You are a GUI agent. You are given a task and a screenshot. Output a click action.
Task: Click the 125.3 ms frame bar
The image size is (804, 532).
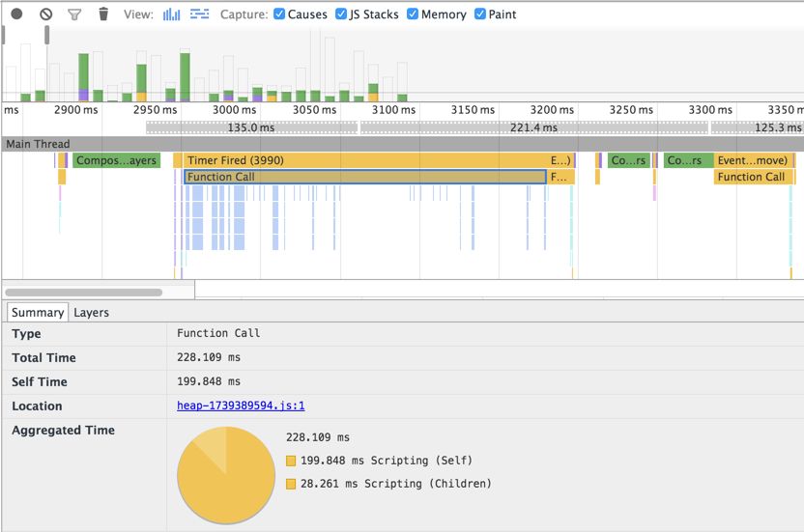click(x=758, y=127)
